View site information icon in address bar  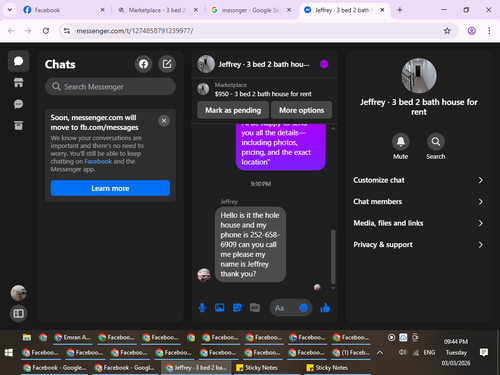pos(67,31)
